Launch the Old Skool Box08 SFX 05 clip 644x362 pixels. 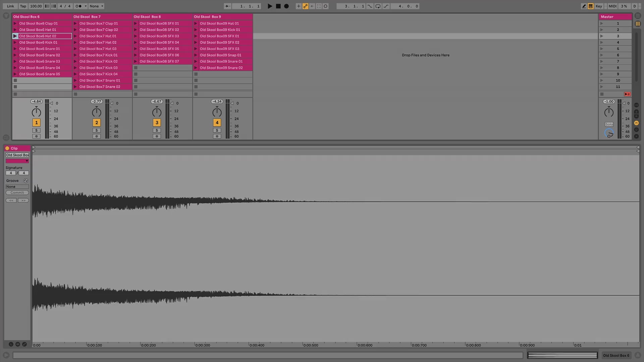coord(136,49)
